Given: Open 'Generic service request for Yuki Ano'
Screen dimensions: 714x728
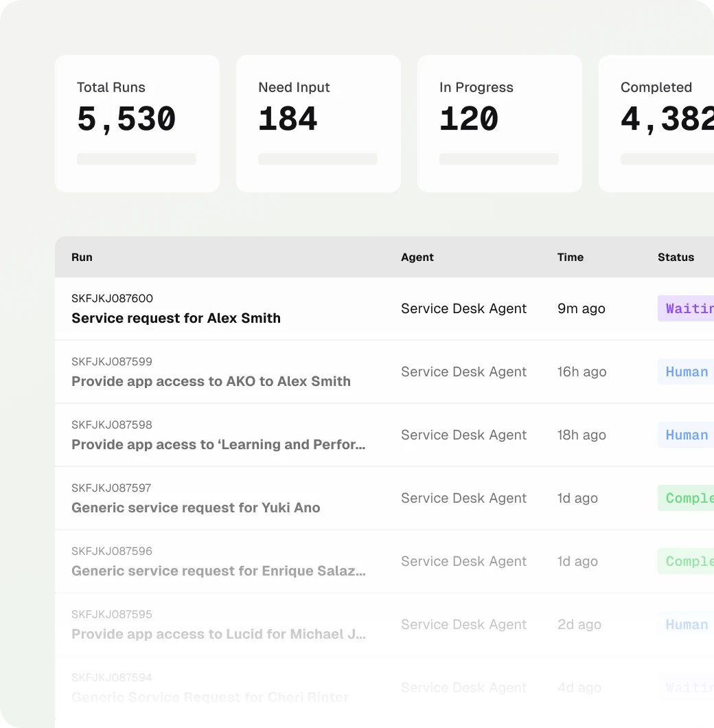Looking at the screenshot, I should pos(196,508).
